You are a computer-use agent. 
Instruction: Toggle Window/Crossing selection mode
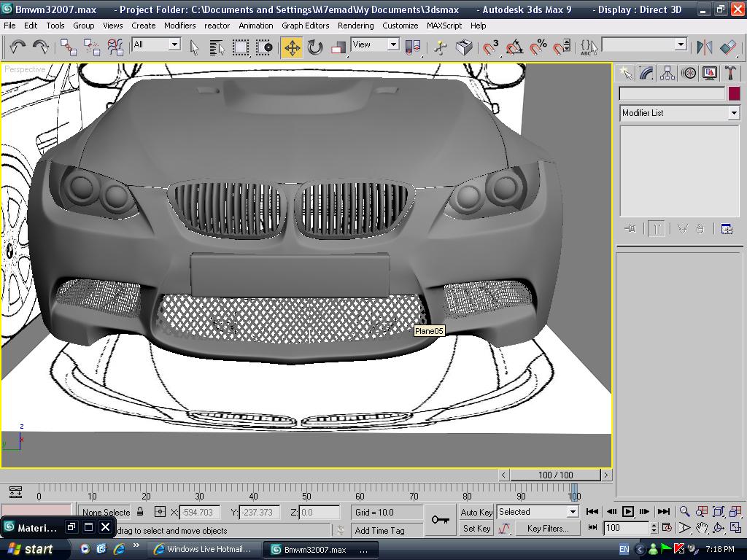coord(264,47)
